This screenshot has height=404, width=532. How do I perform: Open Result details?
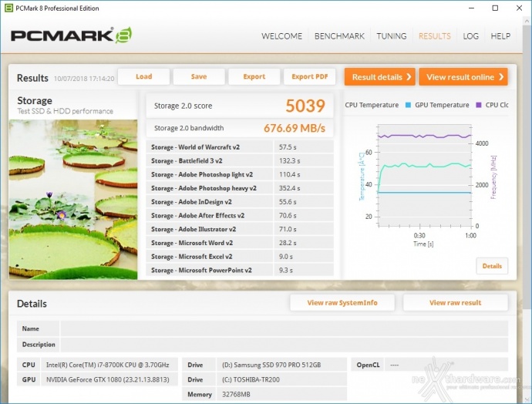click(x=379, y=77)
